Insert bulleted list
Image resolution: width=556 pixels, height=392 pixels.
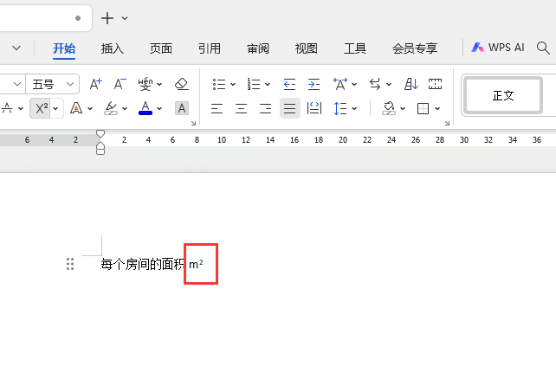coord(219,84)
